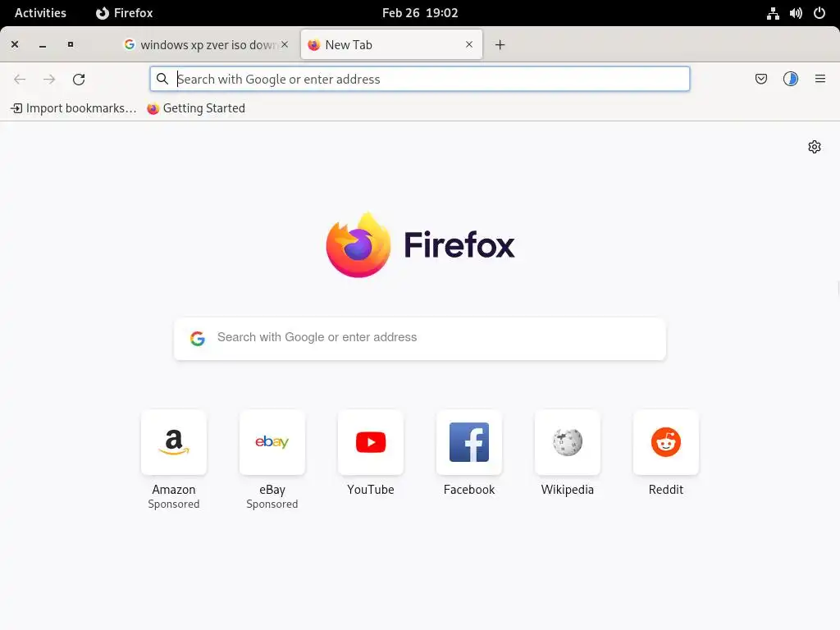Open the Activities overview
This screenshot has height=630, width=840.
pyautogui.click(x=40, y=13)
